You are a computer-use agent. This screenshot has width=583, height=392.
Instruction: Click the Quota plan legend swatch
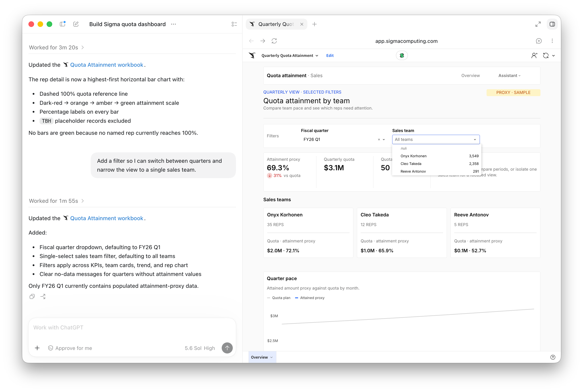click(269, 298)
